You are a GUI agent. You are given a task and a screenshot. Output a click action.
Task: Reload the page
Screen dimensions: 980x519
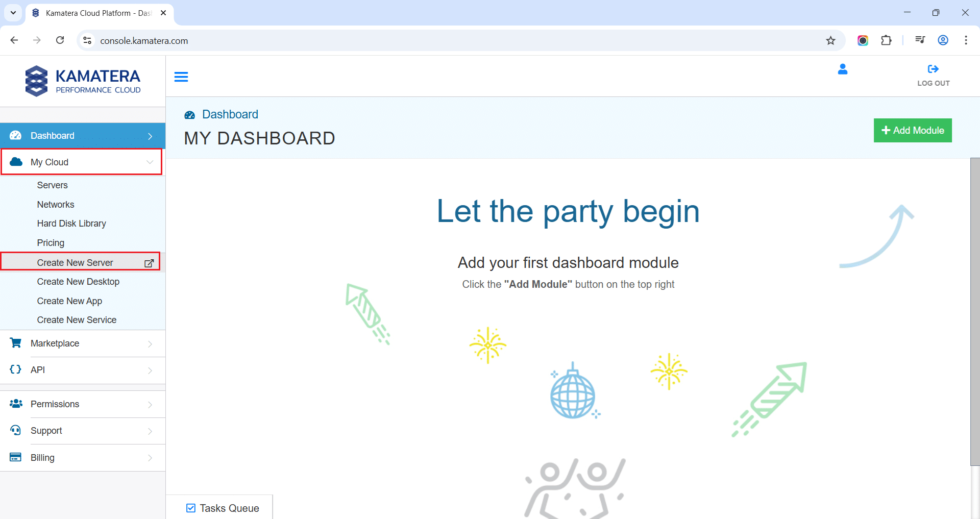tap(60, 41)
